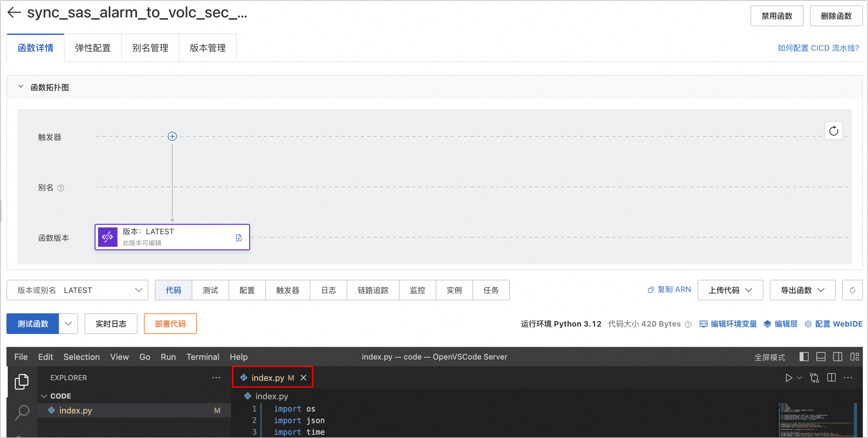This screenshot has width=868, height=438.
Task: Collapse the function topology section
Action: tap(21, 87)
